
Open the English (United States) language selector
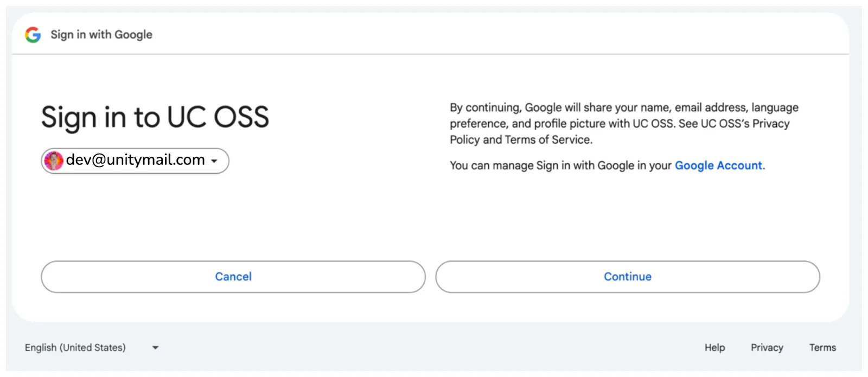pyautogui.click(x=75, y=348)
